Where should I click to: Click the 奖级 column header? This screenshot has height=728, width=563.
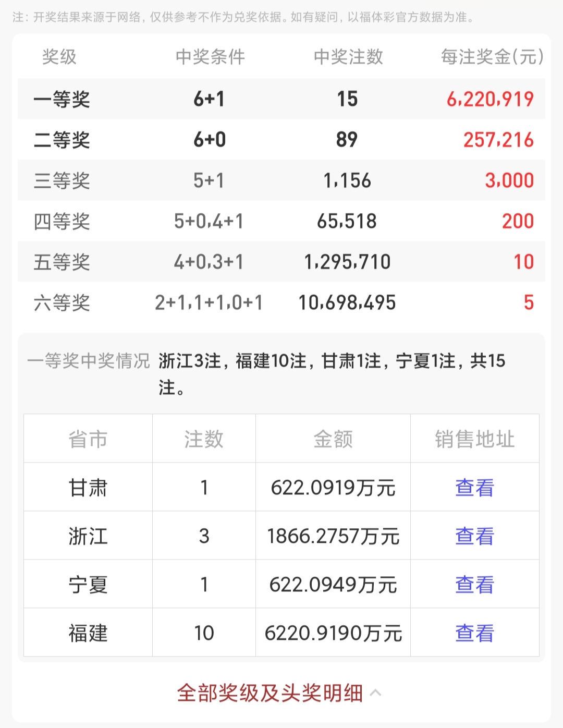click(57, 58)
